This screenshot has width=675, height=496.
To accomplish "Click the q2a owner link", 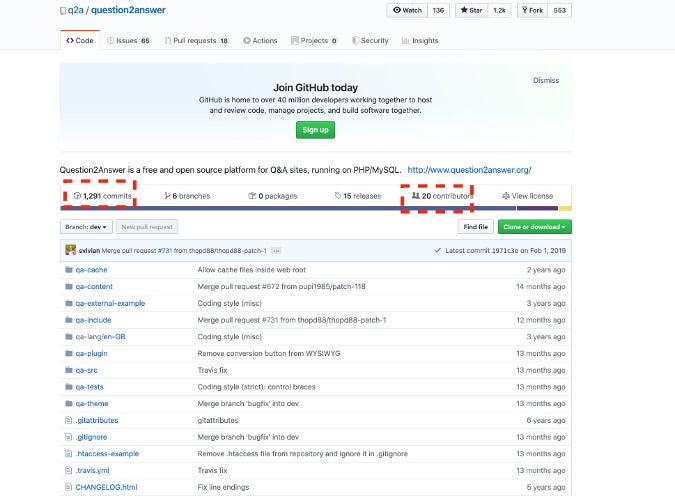I will click(x=75, y=10).
